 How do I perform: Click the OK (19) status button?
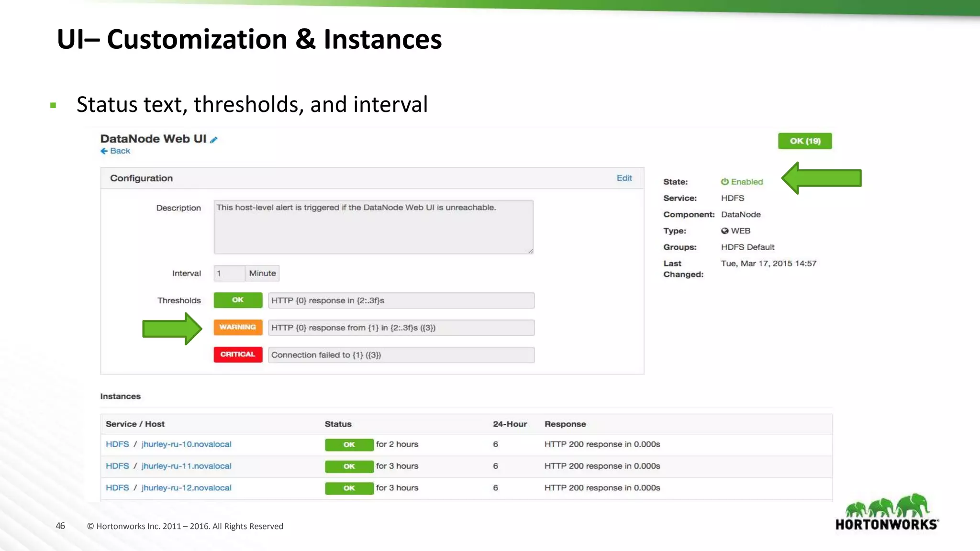tap(805, 141)
